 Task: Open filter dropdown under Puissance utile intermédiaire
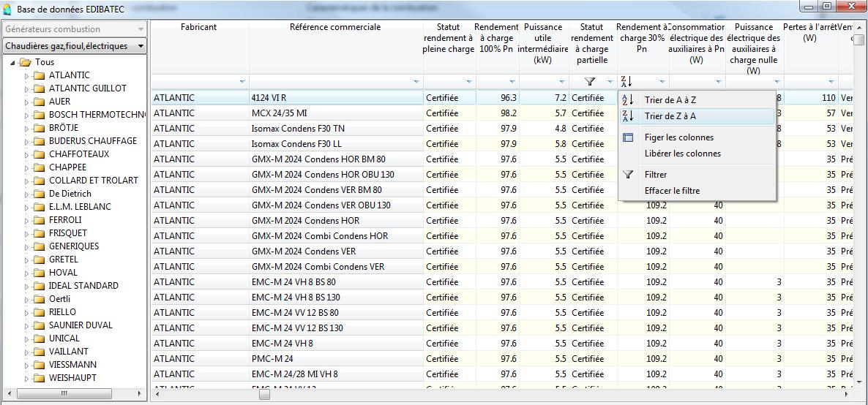pos(562,82)
